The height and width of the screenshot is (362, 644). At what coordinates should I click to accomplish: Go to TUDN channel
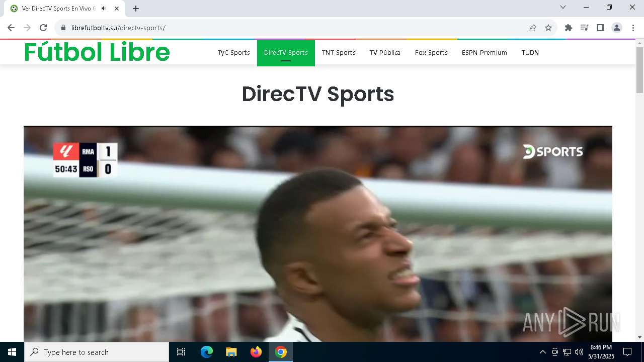coord(530,53)
